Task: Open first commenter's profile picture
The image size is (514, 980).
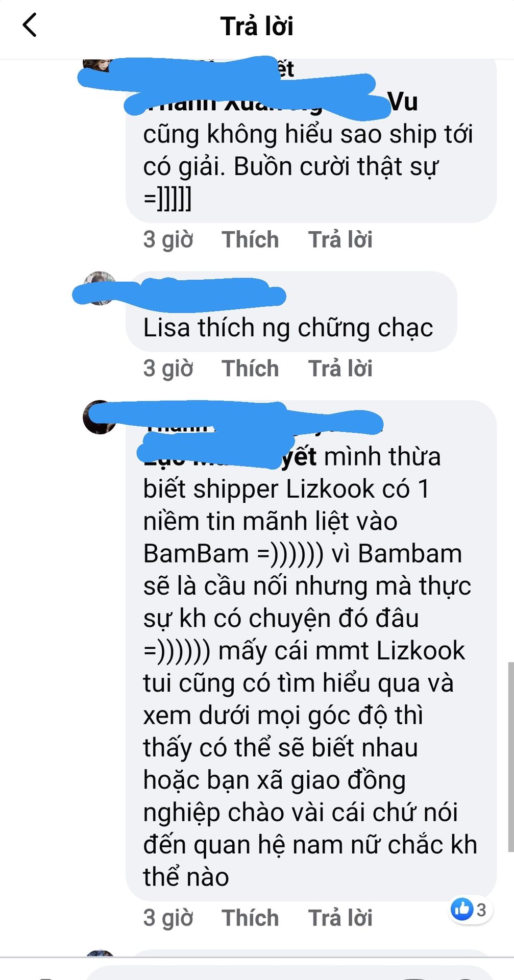Action: click(98, 65)
